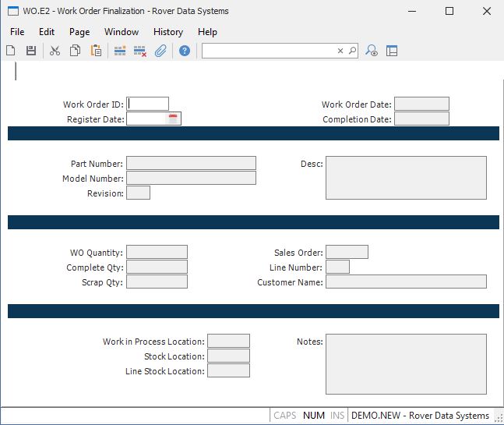Open the History menu

tap(168, 32)
